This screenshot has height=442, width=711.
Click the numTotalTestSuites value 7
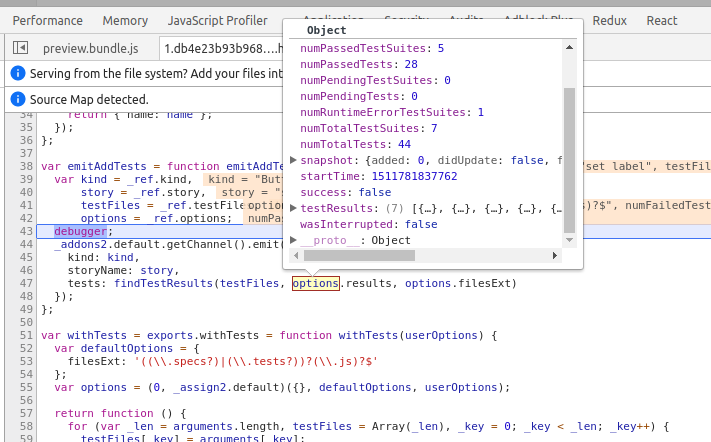coord(434,128)
